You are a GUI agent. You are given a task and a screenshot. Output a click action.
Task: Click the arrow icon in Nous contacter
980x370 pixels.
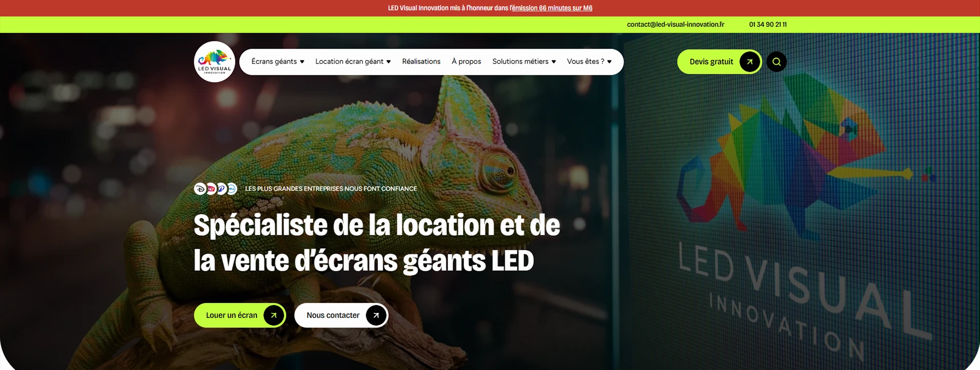(x=376, y=315)
